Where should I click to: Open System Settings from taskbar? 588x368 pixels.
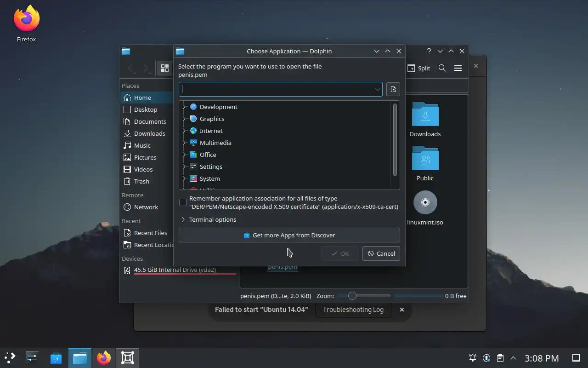32,358
